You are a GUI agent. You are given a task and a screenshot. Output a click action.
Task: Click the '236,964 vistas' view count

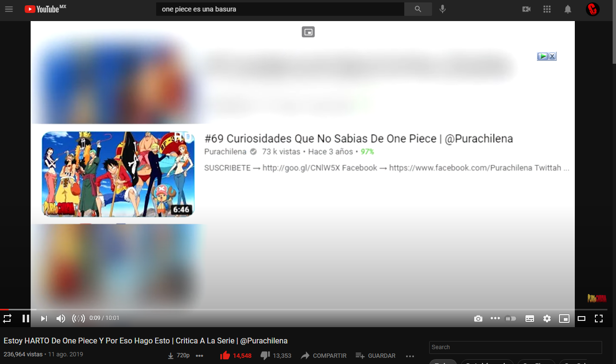23,355
